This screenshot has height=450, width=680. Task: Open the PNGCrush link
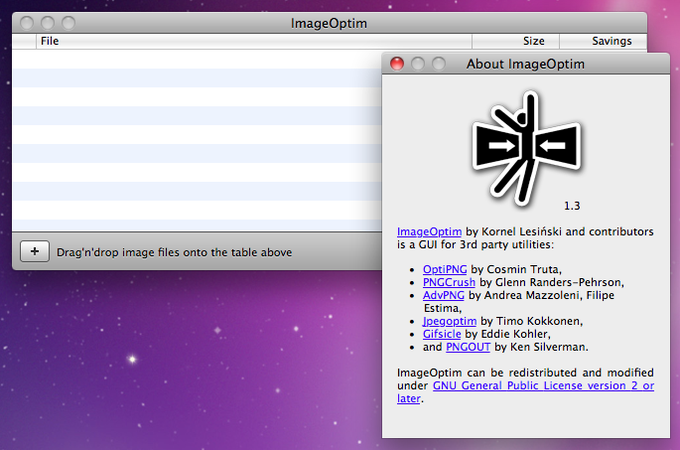(x=449, y=282)
